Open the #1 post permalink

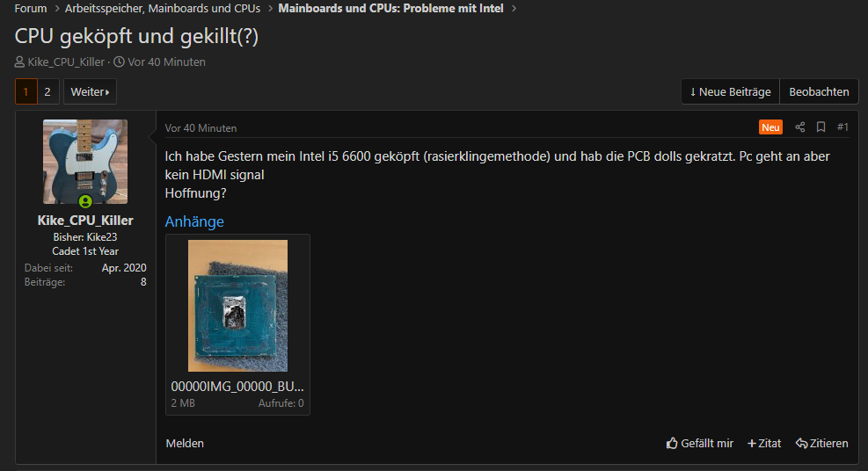coord(842,127)
